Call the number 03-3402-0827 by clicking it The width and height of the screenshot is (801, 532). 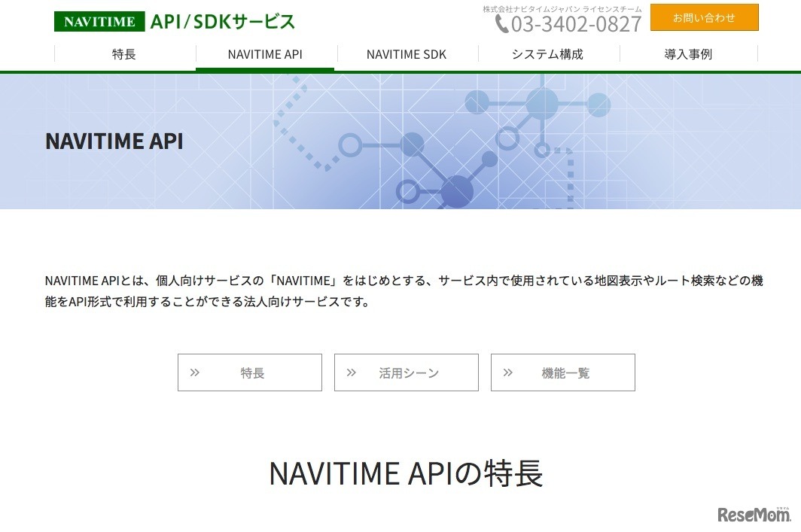click(577, 23)
